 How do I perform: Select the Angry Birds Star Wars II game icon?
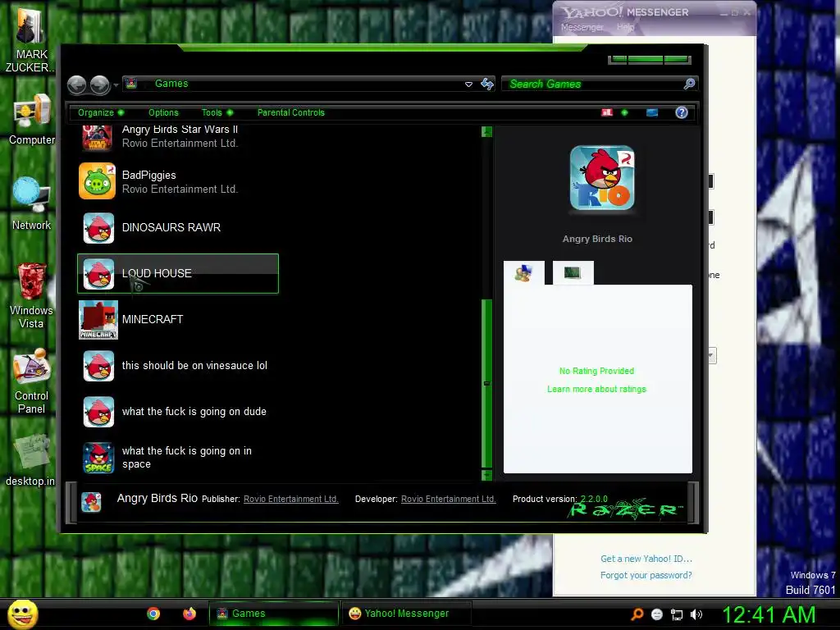click(97, 137)
